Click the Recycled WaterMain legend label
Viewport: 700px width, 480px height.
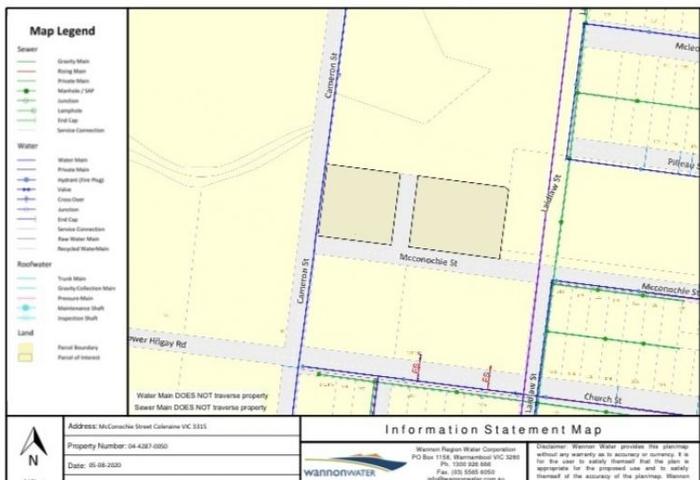click(83, 249)
